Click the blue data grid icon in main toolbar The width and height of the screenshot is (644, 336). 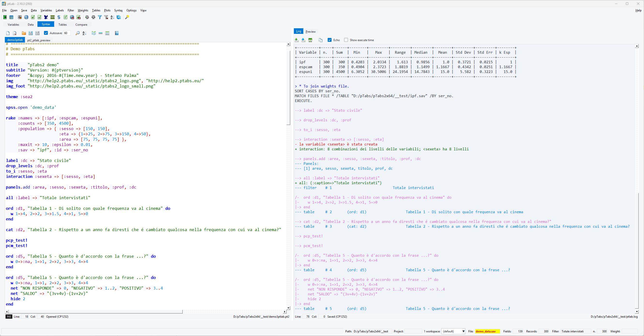point(11,17)
